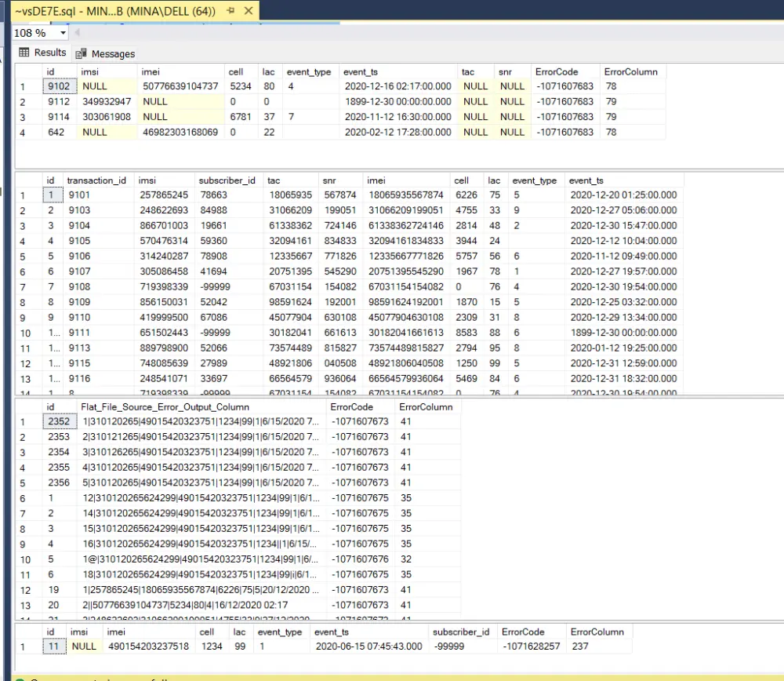Select imsi value 856150031
The width and height of the screenshot is (784, 681).
click(164, 302)
